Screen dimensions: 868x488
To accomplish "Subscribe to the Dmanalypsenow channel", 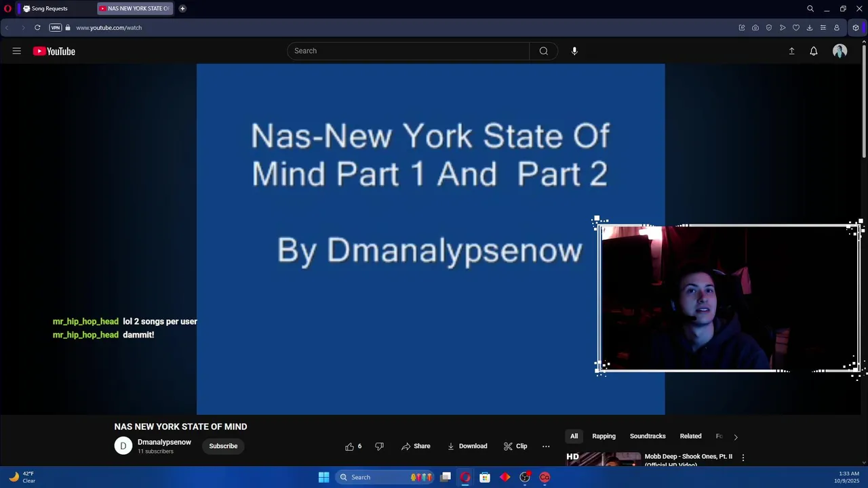I will pos(223,446).
